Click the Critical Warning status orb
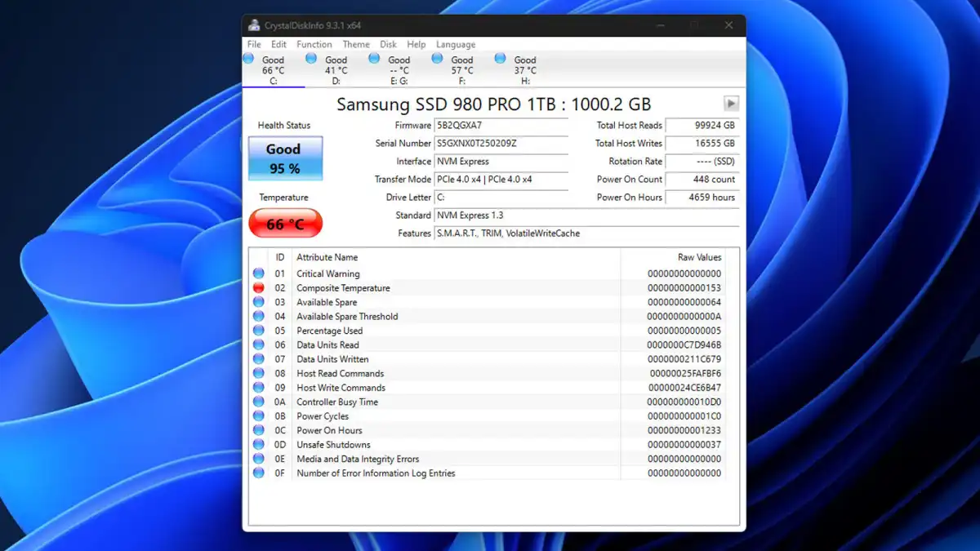 (x=259, y=273)
